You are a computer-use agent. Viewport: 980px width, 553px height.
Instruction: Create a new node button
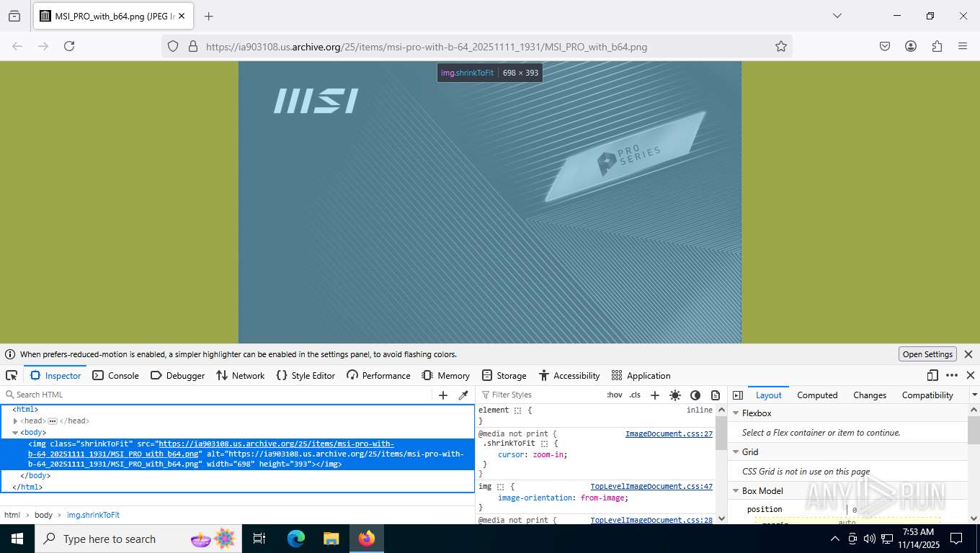(443, 395)
